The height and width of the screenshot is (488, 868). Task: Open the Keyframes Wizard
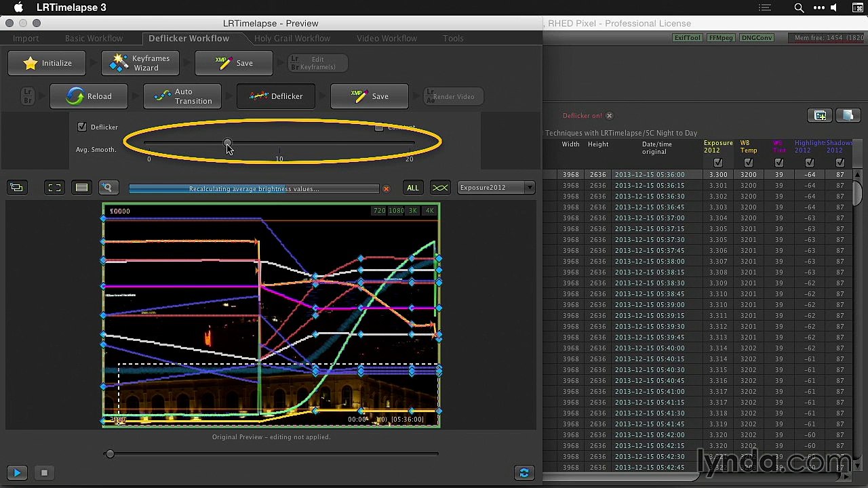tap(140, 63)
